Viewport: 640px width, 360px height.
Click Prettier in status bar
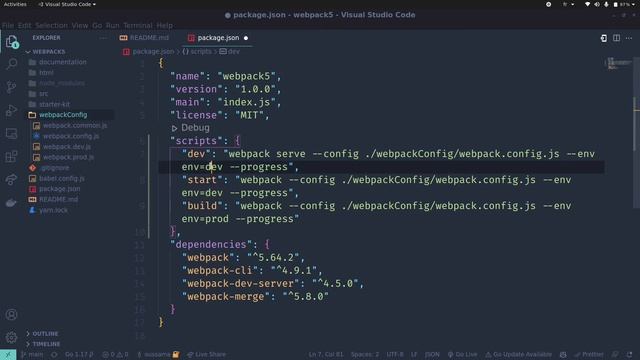pyautogui.click(x=589, y=355)
